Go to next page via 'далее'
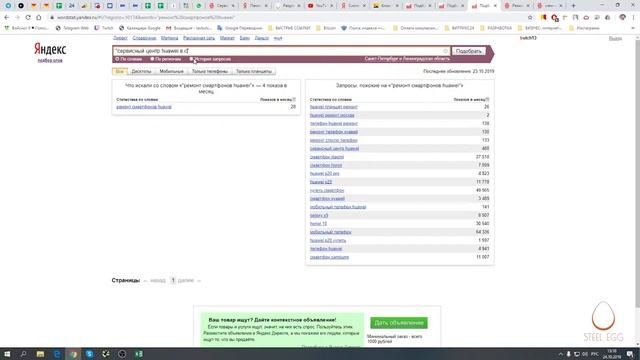Image resolution: width=640 pixels, height=360 pixels. pyautogui.click(x=186, y=280)
